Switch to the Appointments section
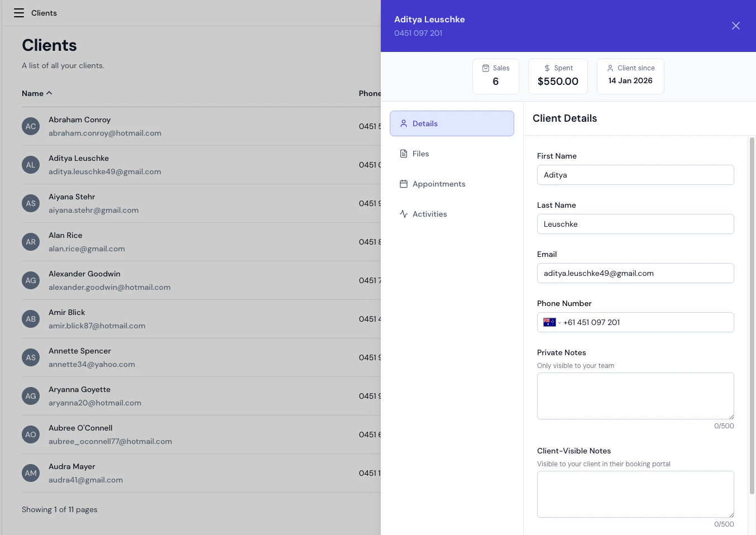756x535 pixels. click(x=439, y=183)
